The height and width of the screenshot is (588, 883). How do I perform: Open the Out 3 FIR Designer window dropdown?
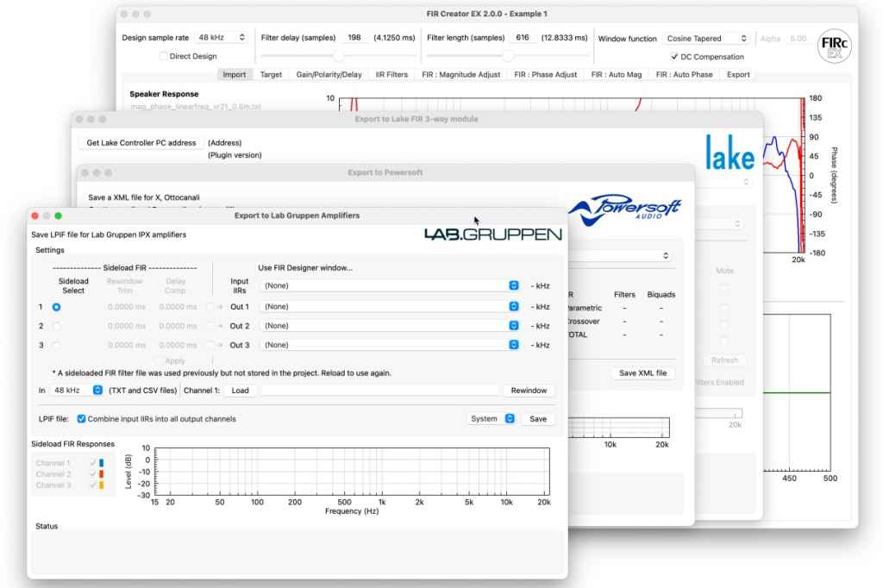[x=390, y=345]
